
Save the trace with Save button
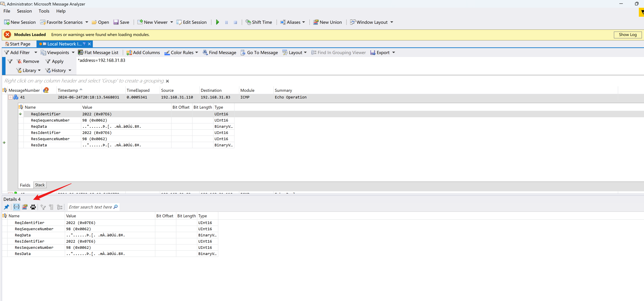[x=121, y=22]
